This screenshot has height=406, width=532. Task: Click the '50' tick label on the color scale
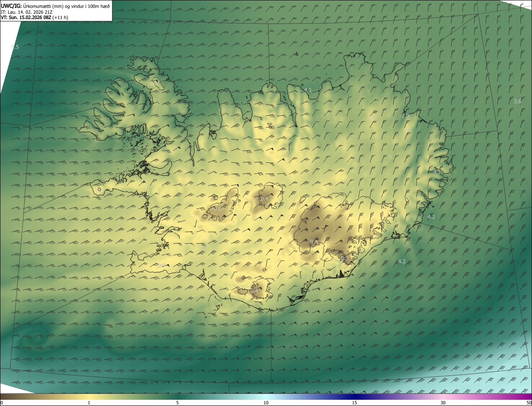[529, 403]
